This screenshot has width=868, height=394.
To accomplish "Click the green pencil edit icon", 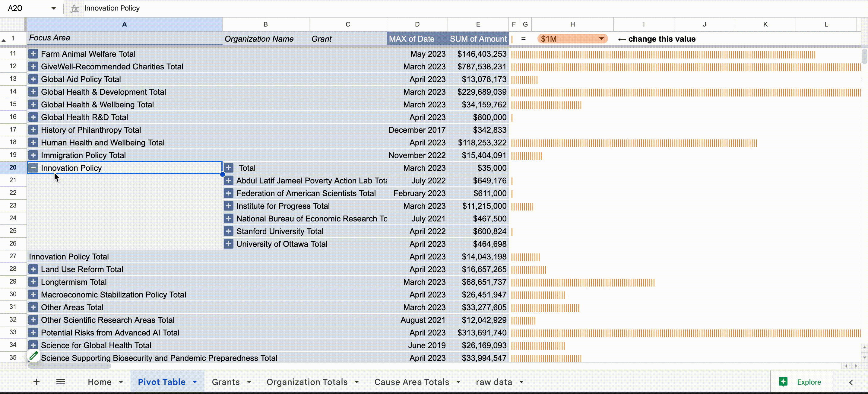I will pos(33,355).
